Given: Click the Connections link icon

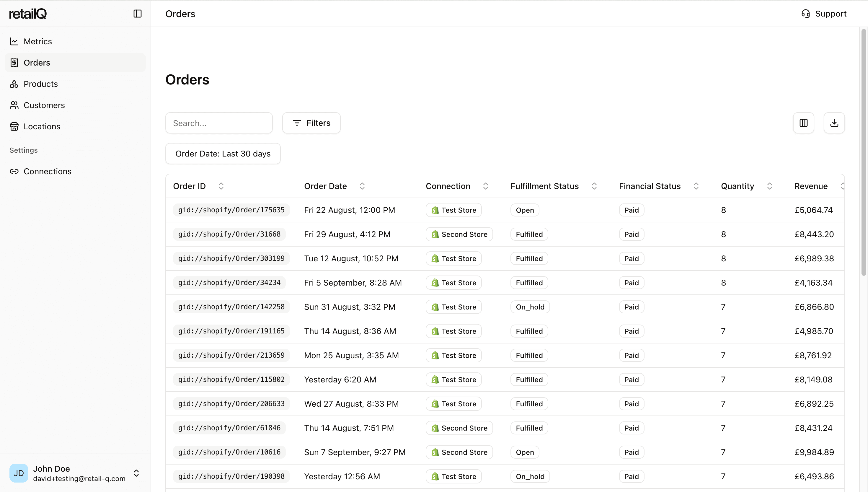Looking at the screenshot, I should click(x=14, y=171).
